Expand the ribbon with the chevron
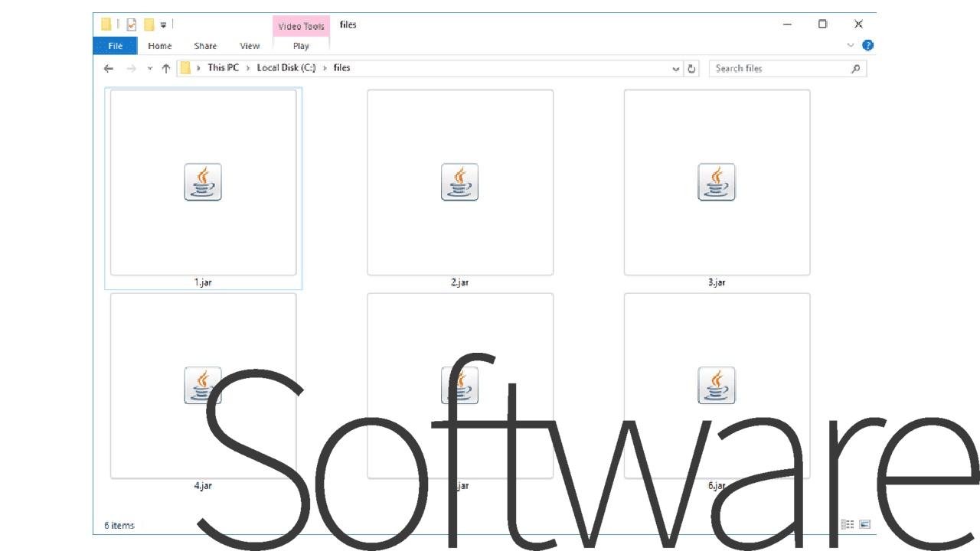This screenshot has height=551, width=980. [851, 45]
